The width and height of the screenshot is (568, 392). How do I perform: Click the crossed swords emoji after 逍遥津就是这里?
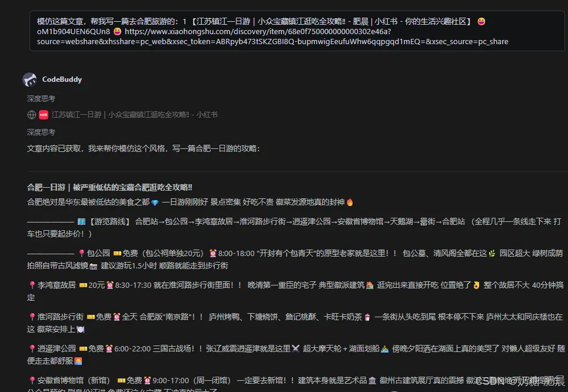pos(295,349)
